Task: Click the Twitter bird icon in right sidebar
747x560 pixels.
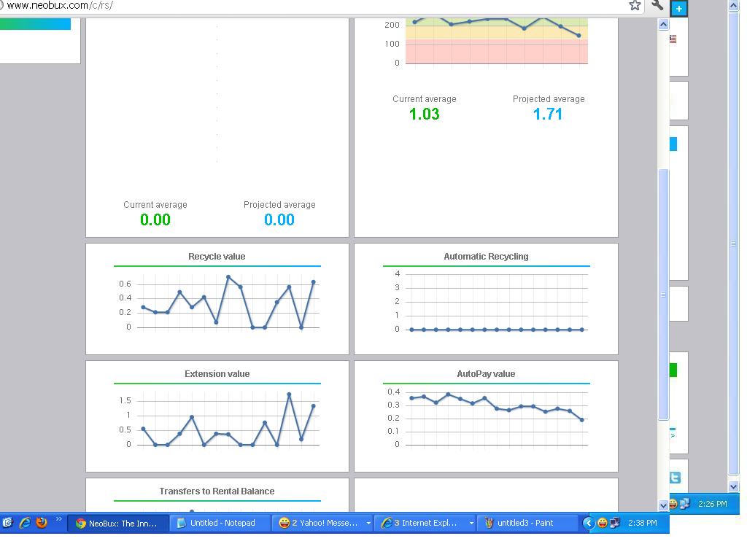Action: pyautogui.click(x=675, y=477)
